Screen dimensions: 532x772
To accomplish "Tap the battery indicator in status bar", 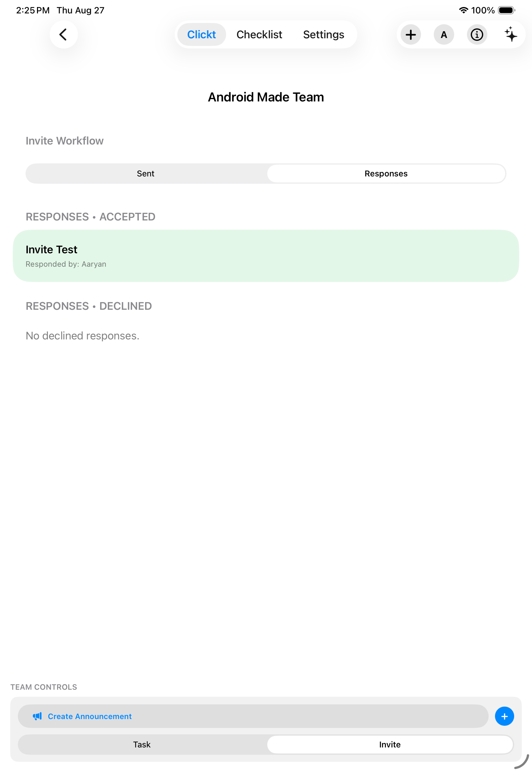I will coord(506,10).
